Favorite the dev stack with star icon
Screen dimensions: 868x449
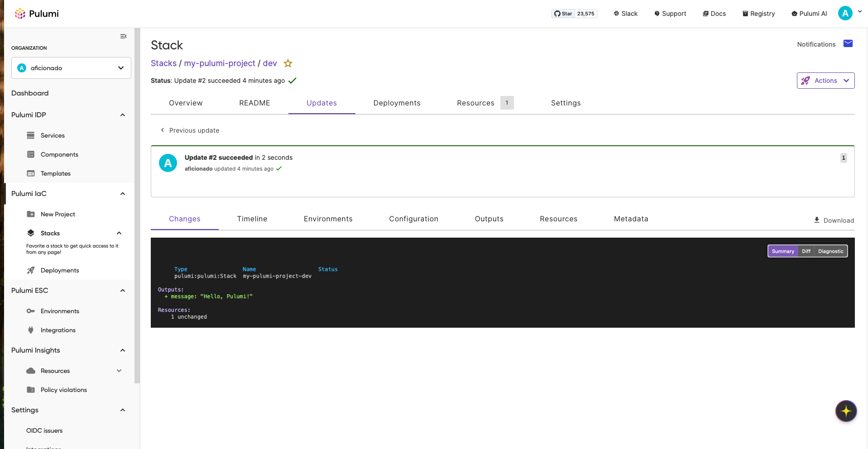click(x=288, y=63)
